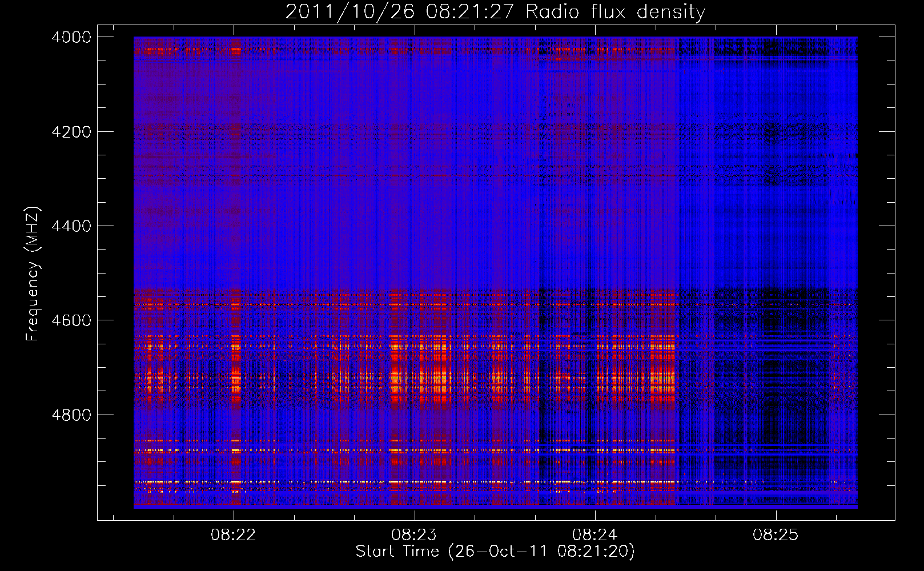This screenshot has width=924, height=571.
Task: Click the 4400 frequency tick label
Action: [x=71, y=226]
